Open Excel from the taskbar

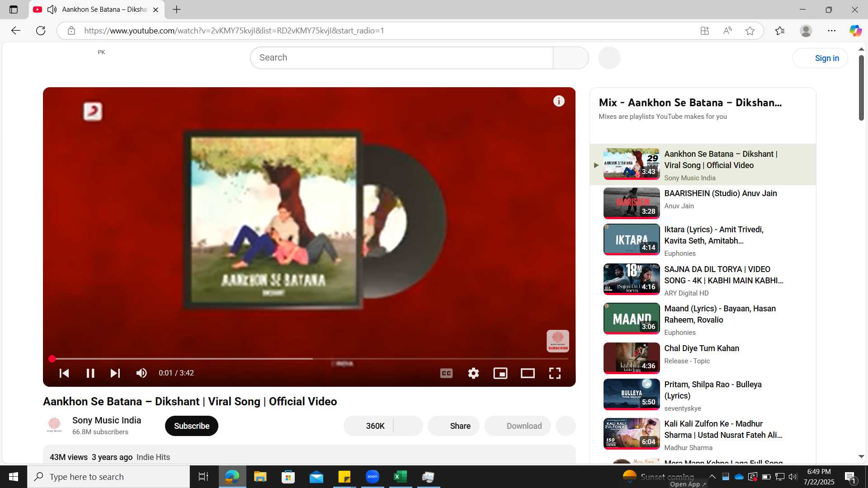401,477
